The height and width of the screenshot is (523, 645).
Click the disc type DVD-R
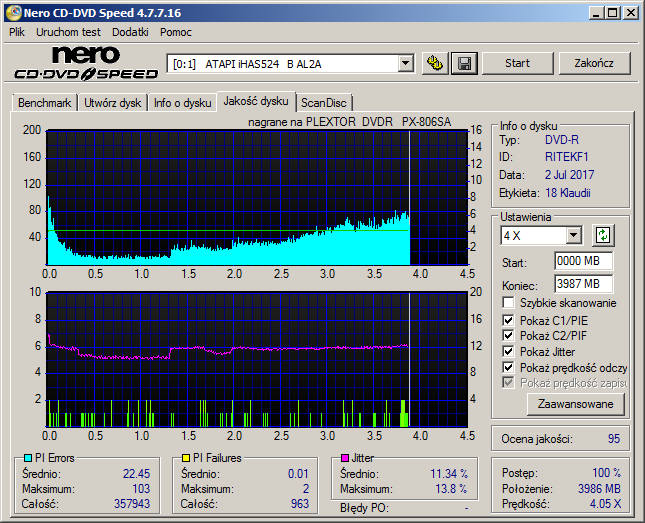(562, 140)
